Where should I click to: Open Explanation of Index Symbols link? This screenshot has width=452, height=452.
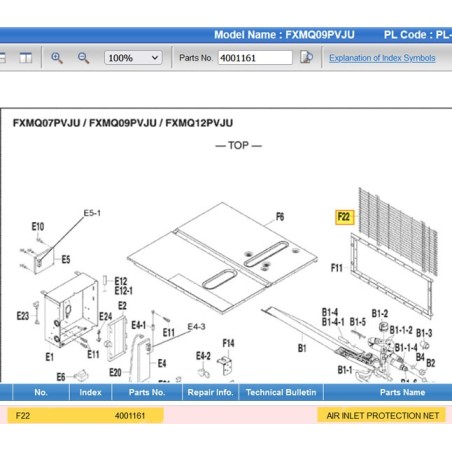tap(382, 58)
